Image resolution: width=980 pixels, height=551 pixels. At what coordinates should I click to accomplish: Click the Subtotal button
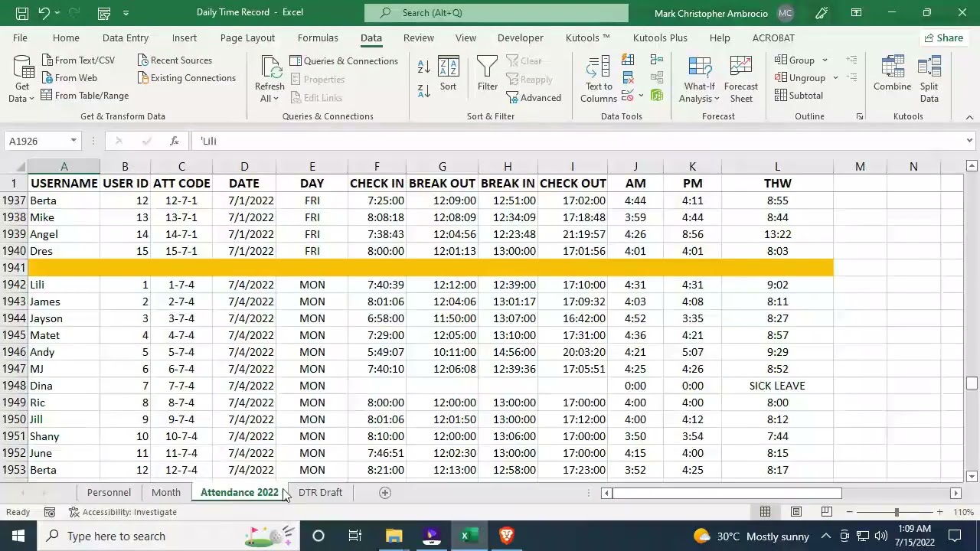(799, 96)
